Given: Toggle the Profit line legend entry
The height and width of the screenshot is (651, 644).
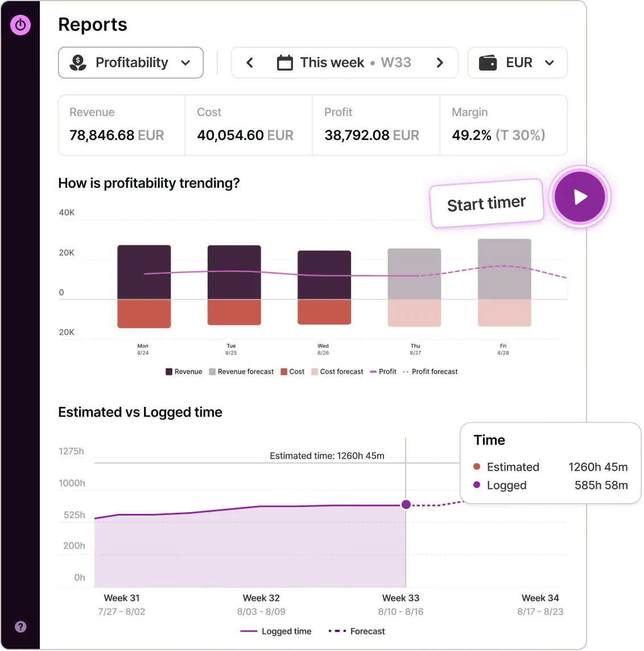Looking at the screenshot, I should point(383,372).
